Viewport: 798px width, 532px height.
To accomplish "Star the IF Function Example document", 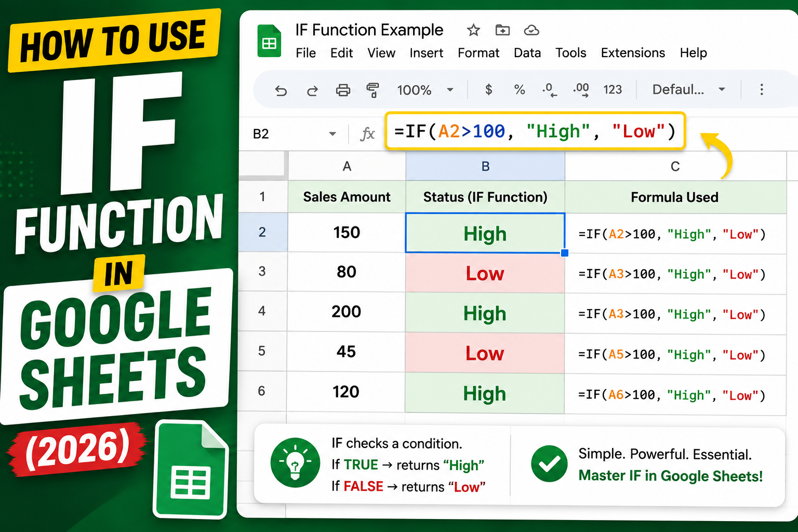I will pyautogui.click(x=473, y=30).
